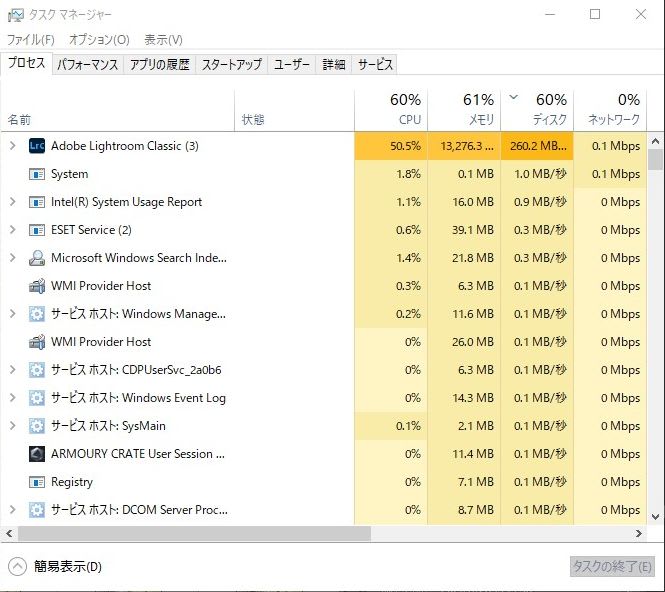The height and width of the screenshot is (592, 665).
Task: Click the 13,276.3 memory value for Lightroom
Action: [467, 146]
